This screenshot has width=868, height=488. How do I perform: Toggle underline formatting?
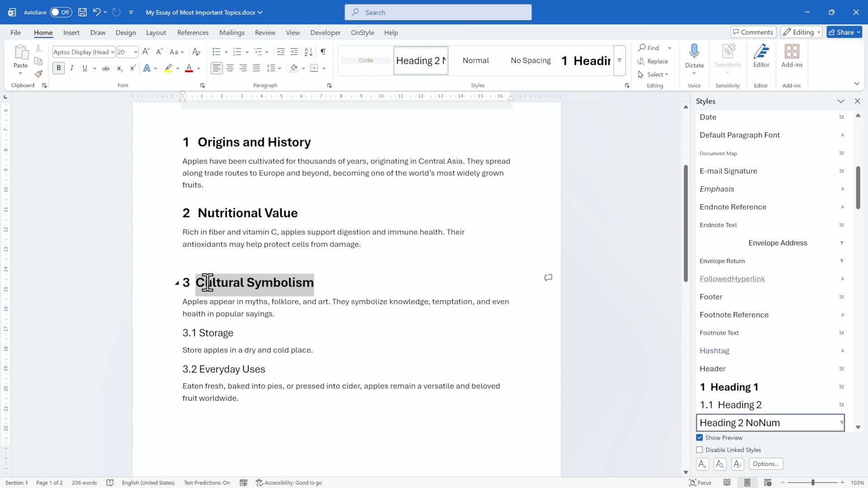click(85, 68)
